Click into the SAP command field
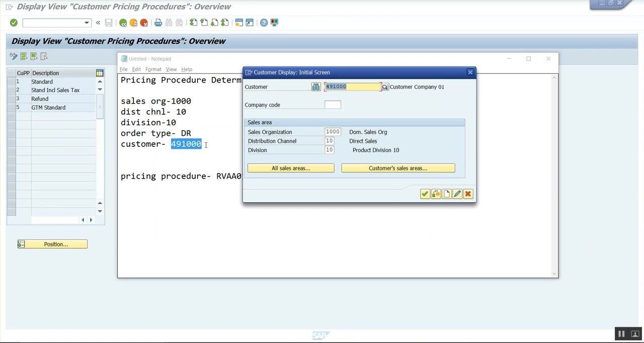Screen dimensions: 644x343 (x=53, y=23)
